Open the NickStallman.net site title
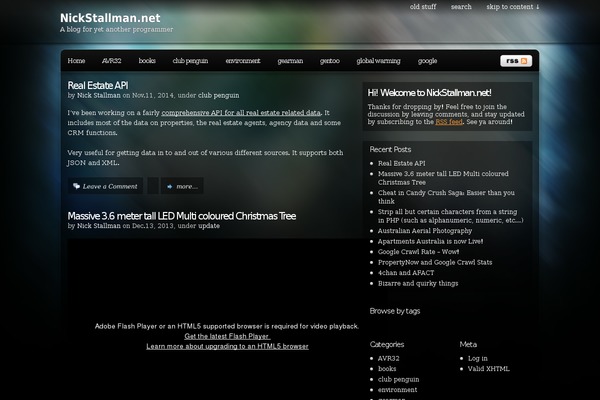The height and width of the screenshot is (400, 600). (x=110, y=18)
